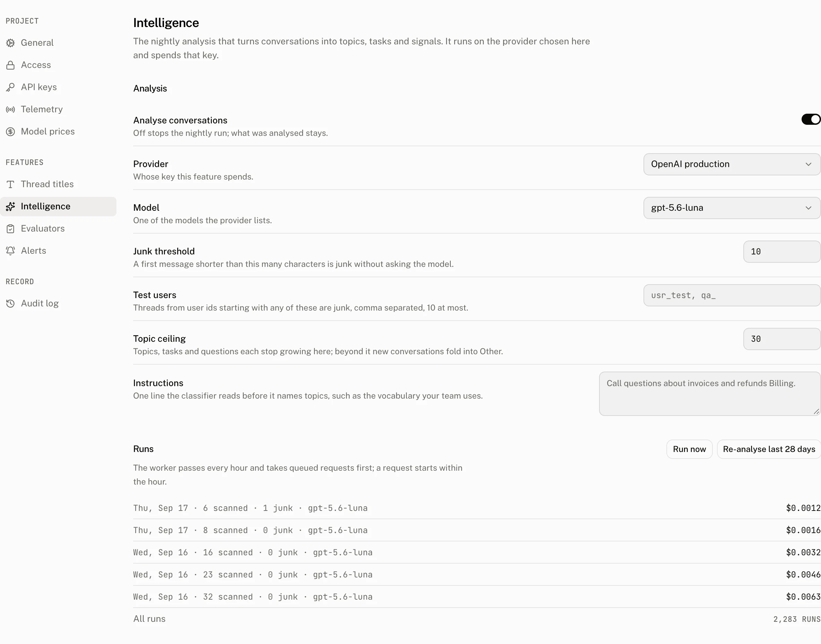Select the Sep 16 run with 23 scanned
The width and height of the screenshot is (821, 644).
click(x=477, y=575)
